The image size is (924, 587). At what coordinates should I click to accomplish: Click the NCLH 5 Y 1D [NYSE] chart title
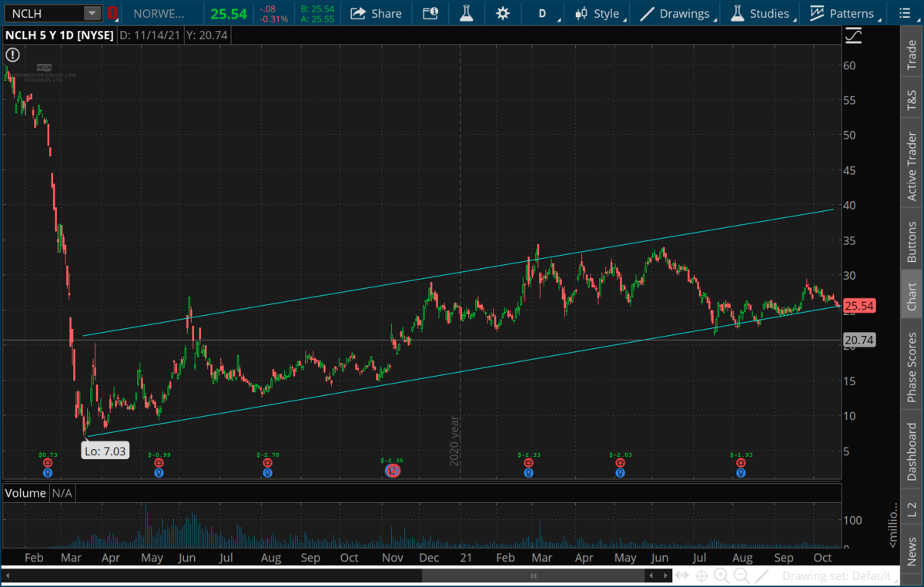60,35
